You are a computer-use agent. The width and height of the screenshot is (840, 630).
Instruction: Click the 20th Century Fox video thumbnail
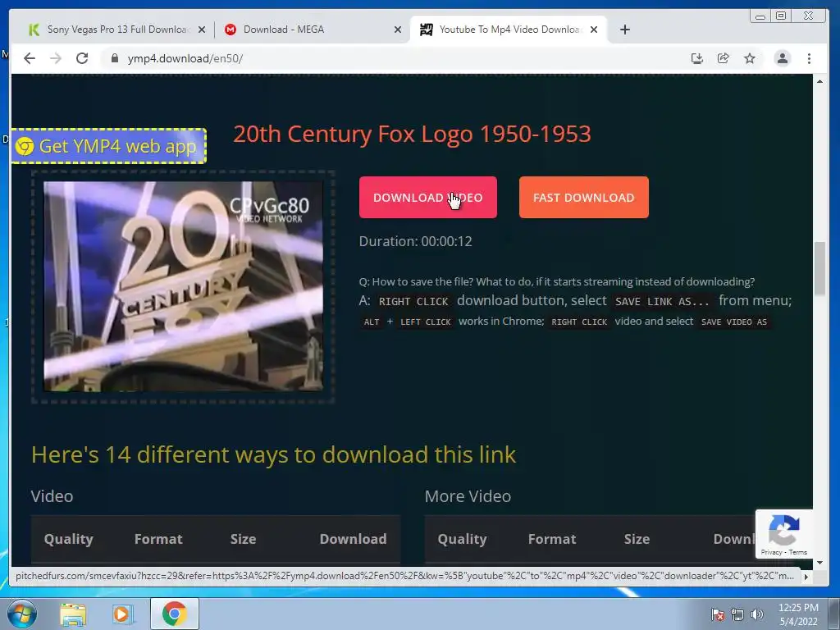coord(183,286)
